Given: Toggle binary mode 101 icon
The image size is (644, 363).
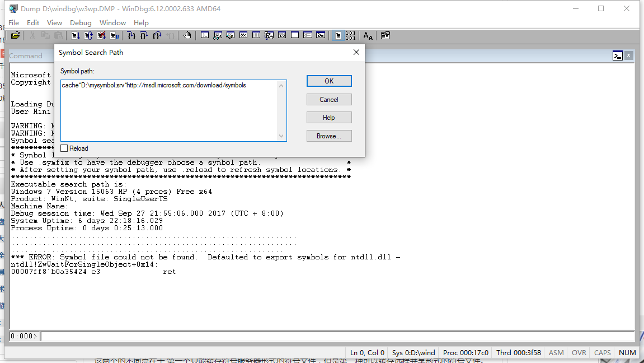Looking at the screenshot, I should click(x=350, y=36).
